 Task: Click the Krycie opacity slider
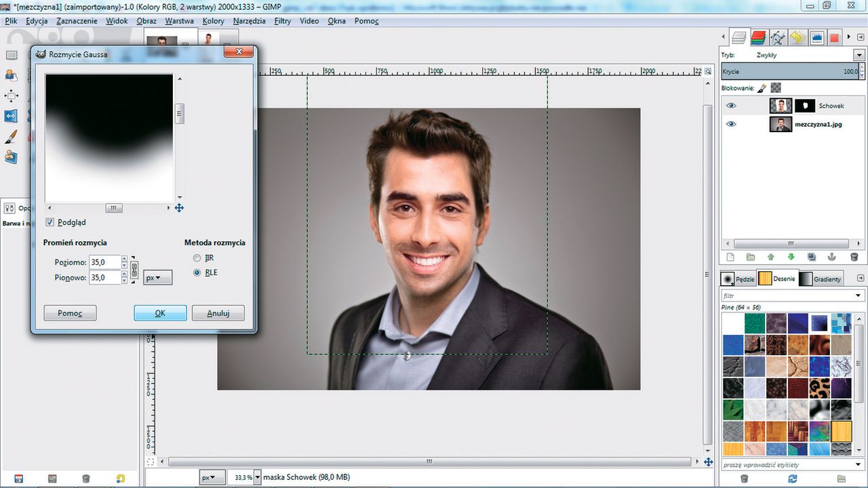point(790,71)
